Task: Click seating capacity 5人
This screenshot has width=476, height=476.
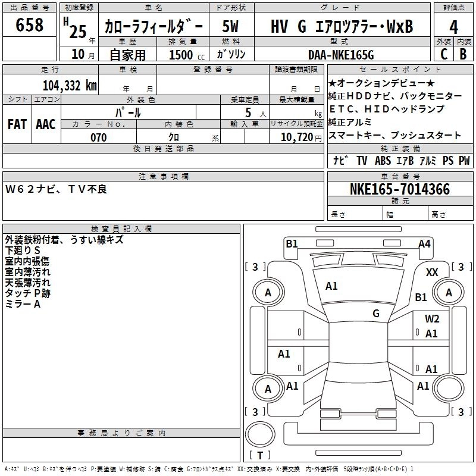Action: [256, 113]
